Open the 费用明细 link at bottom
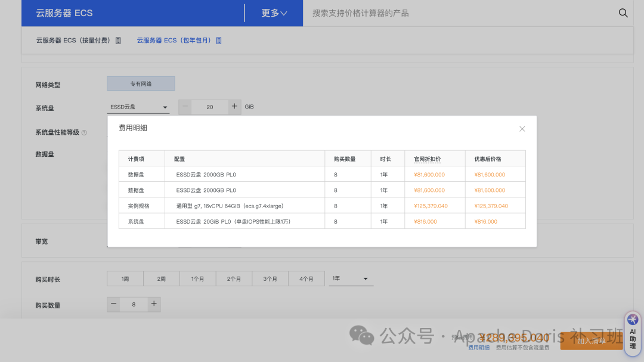The height and width of the screenshot is (362, 644). pyautogui.click(x=479, y=348)
